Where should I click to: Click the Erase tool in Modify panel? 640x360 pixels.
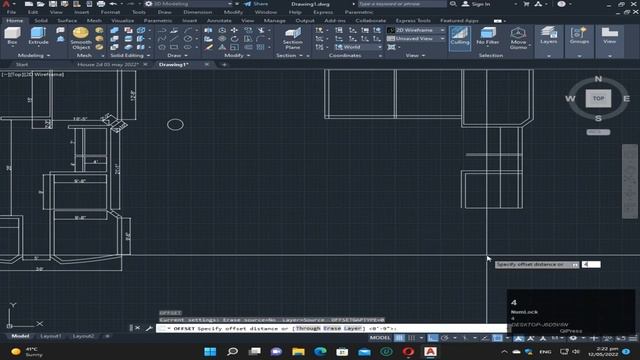tap(209, 47)
